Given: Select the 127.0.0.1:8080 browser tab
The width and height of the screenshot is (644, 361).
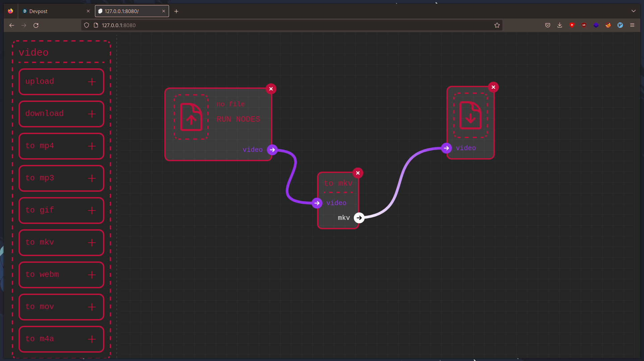Looking at the screenshot, I should coord(132,11).
